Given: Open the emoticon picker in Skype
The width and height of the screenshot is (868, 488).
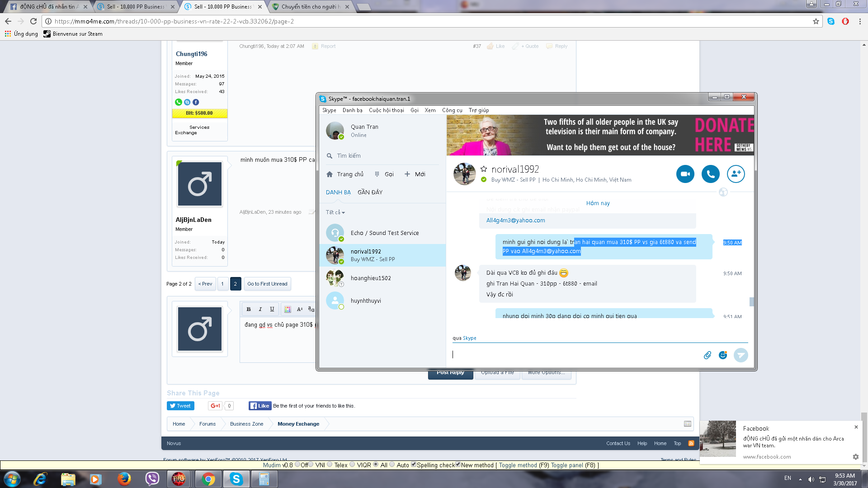Looking at the screenshot, I should click(x=723, y=355).
